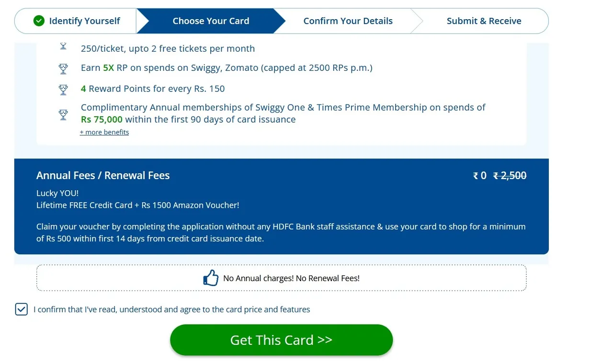The height and width of the screenshot is (364, 613).
Task: Click the ₹0 fee amount
Action: coord(480,176)
